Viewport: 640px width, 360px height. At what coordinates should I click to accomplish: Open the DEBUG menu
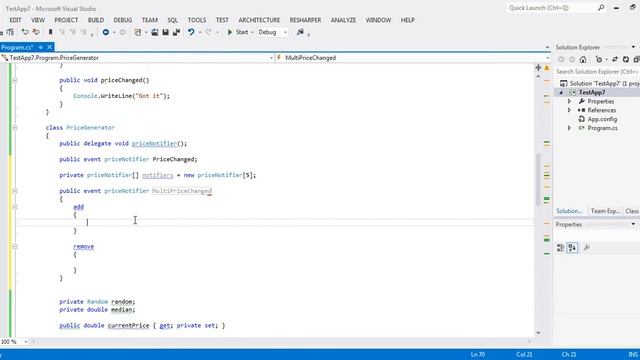point(122,20)
